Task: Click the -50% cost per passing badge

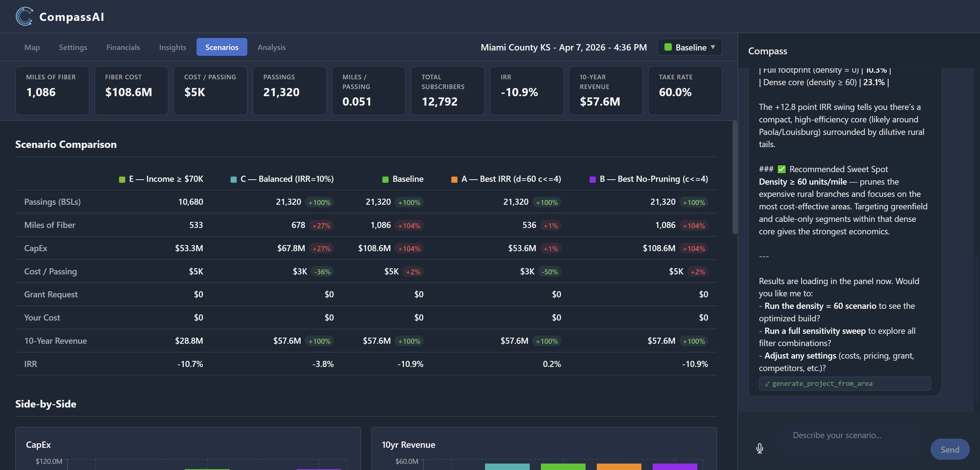Action: coord(550,272)
